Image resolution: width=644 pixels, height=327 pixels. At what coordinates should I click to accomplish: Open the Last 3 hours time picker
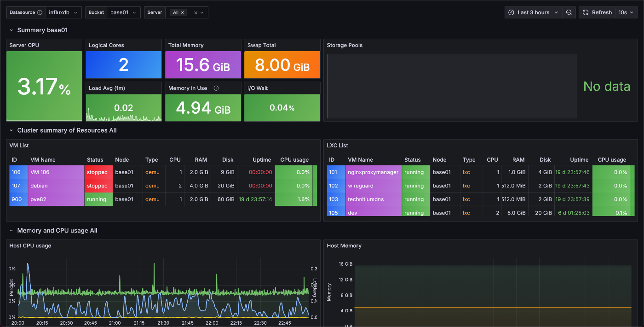pyautogui.click(x=533, y=12)
